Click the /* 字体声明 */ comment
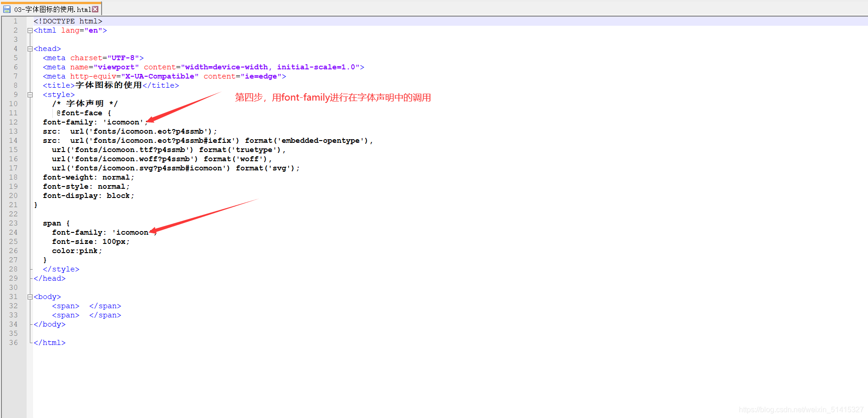Screen dimensions: 868x418 [x=85, y=104]
